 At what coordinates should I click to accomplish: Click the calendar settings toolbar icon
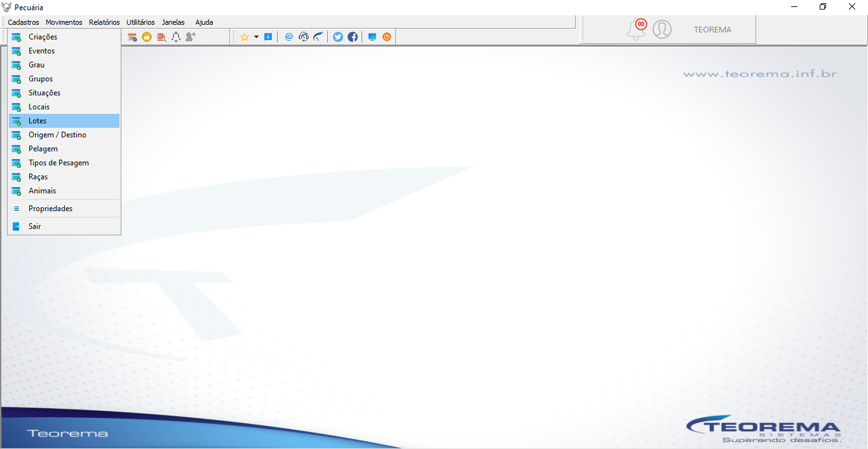coord(132,37)
